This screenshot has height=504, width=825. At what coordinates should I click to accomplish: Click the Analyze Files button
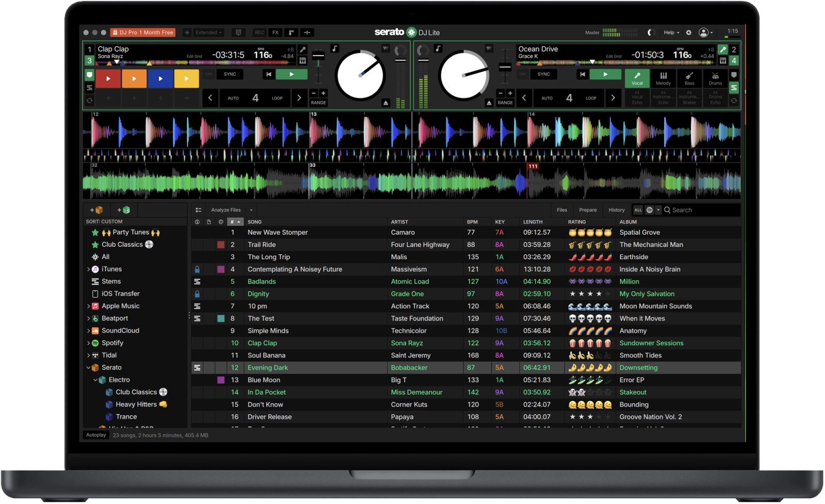click(226, 210)
